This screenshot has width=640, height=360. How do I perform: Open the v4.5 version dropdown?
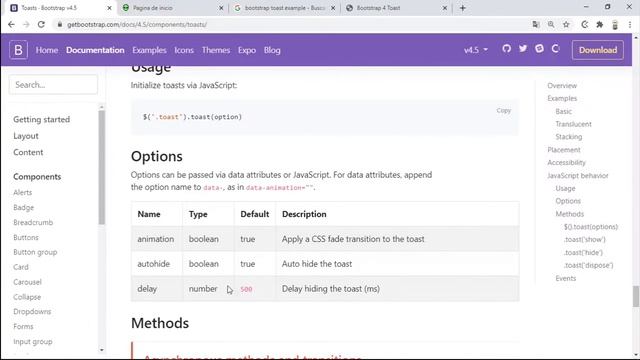(x=476, y=50)
